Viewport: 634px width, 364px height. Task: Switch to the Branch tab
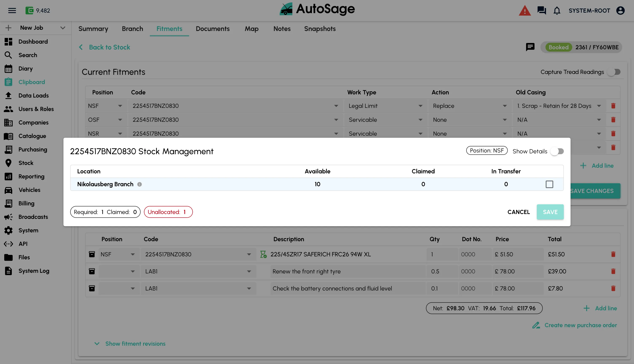click(x=133, y=29)
